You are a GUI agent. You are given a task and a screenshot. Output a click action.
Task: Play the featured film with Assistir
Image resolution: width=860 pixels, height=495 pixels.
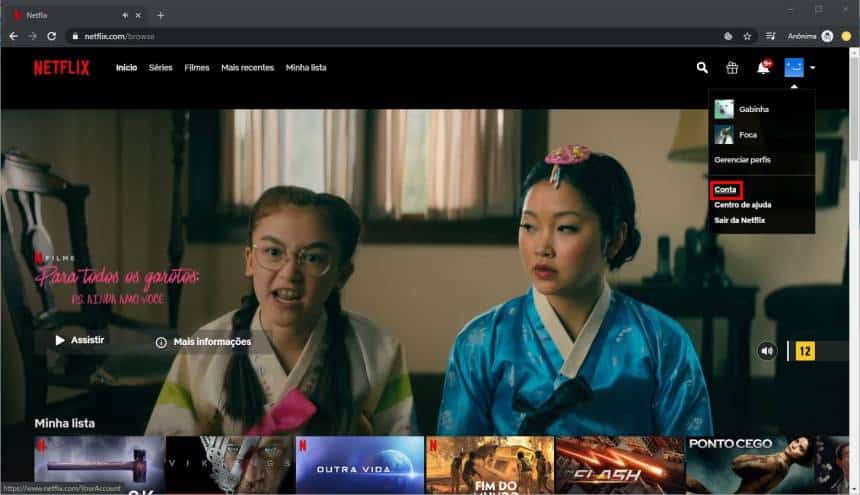[x=80, y=340]
